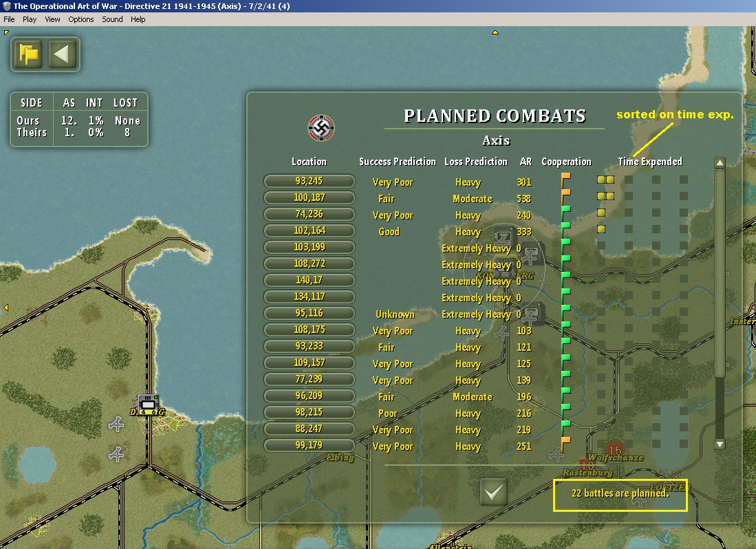Select combat location 98,215
Viewport: 756px width, 549px height.
[309, 412]
